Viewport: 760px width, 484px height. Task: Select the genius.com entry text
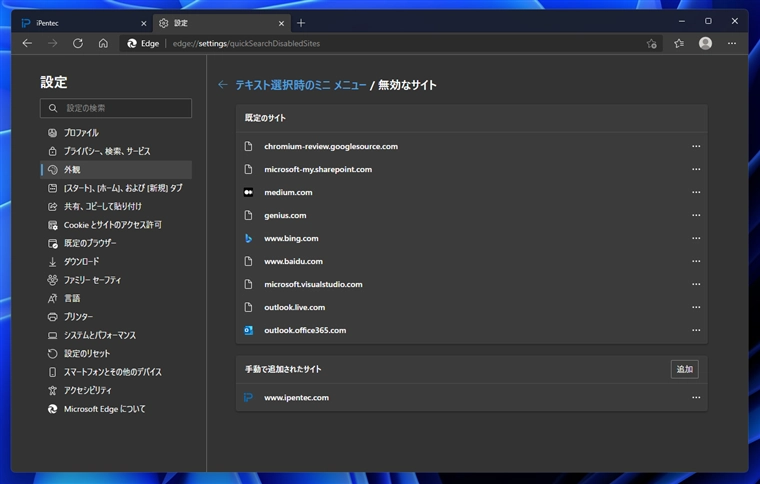click(285, 216)
